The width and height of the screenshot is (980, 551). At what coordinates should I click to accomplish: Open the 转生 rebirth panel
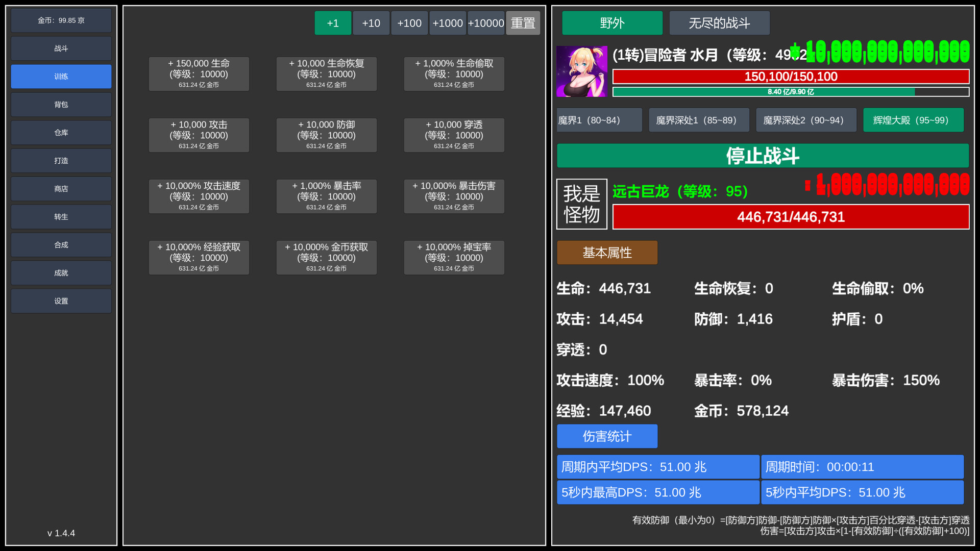coord(61,217)
